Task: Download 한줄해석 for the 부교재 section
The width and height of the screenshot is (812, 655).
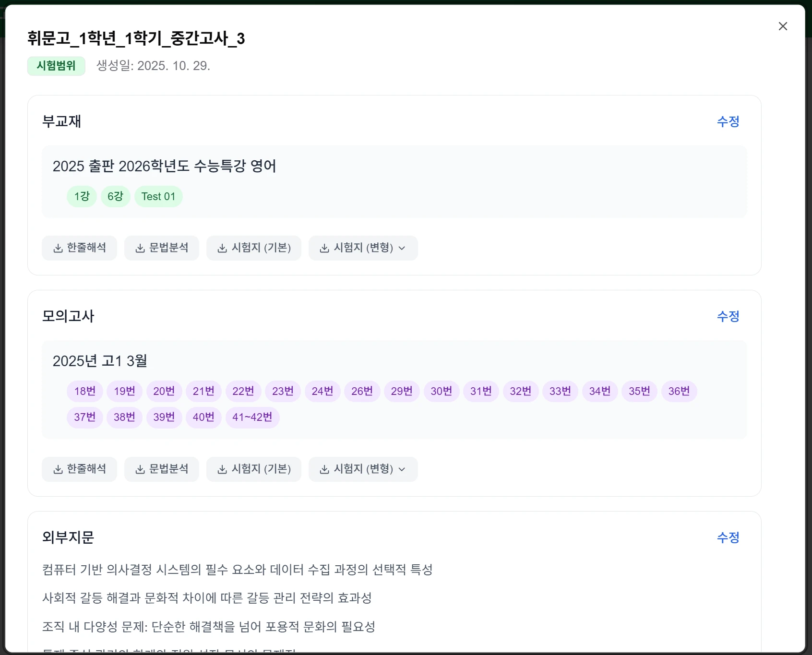Action: (x=79, y=248)
